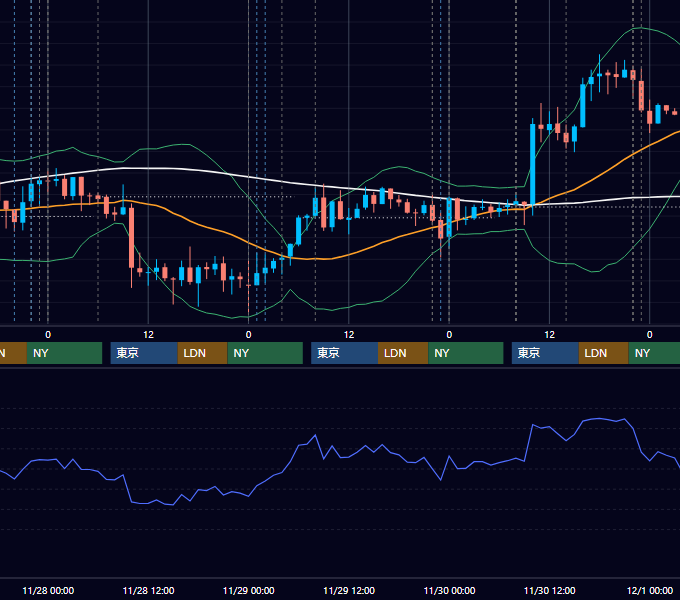Viewport: 680px width, 600px height.
Task: Select the NY session block before the first 東京
Action: (64, 353)
